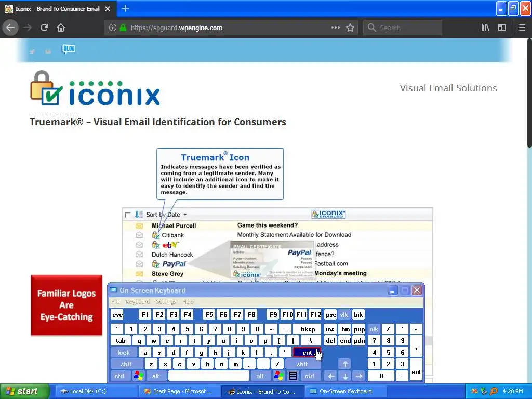The width and height of the screenshot is (532, 399).
Task: Click the esc key on the keyboard
Action: [x=117, y=314]
